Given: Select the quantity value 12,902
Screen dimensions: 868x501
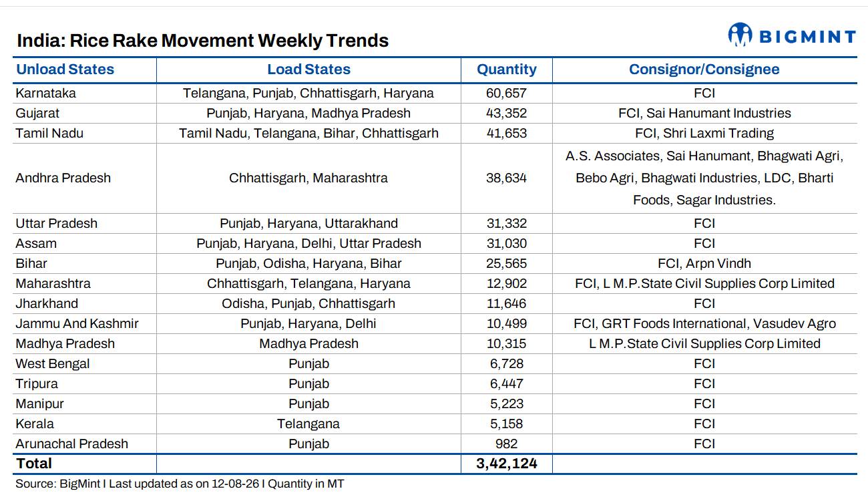Looking at the screenshot, I should (507, 283).
